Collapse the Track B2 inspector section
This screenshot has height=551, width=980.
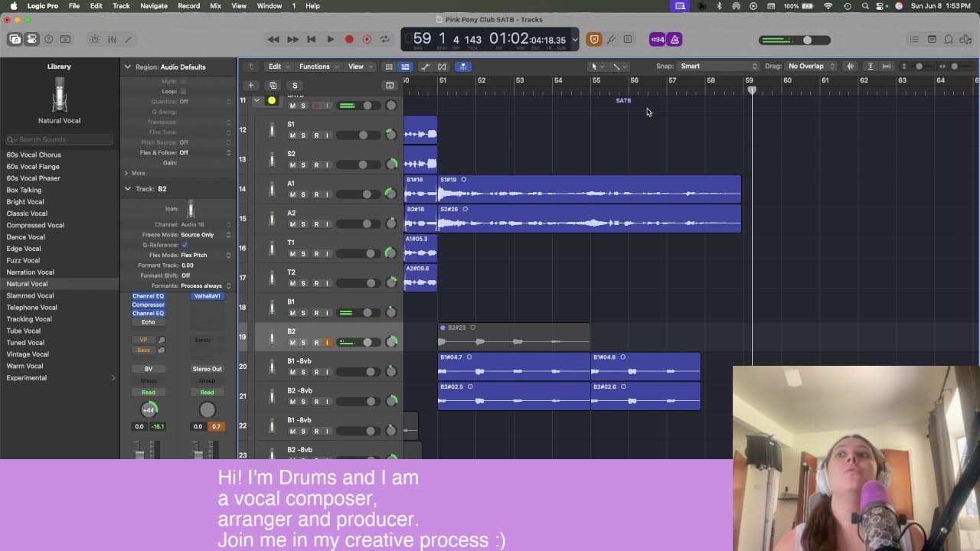coord(128,188)
